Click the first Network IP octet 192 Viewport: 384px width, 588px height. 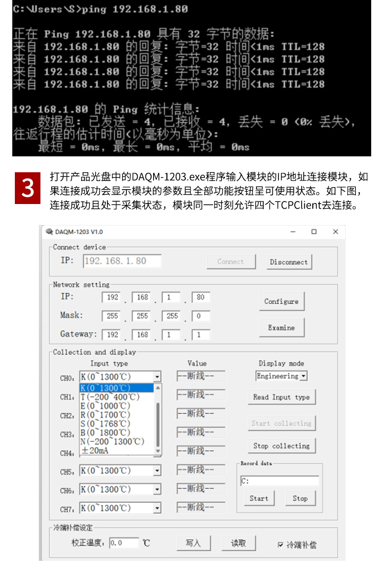(x=111, y=297)
